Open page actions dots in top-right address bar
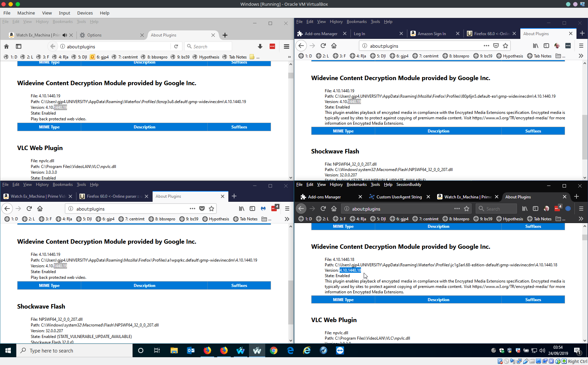This screenshot has height=365, width=588. (x=487, y=46)
